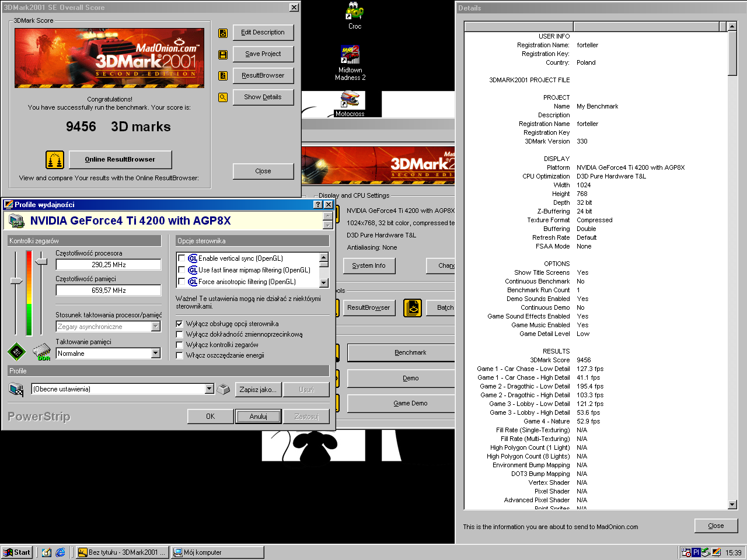Click the Anuluj button
This screenshot has width=747, height=560.
point(259,416)
